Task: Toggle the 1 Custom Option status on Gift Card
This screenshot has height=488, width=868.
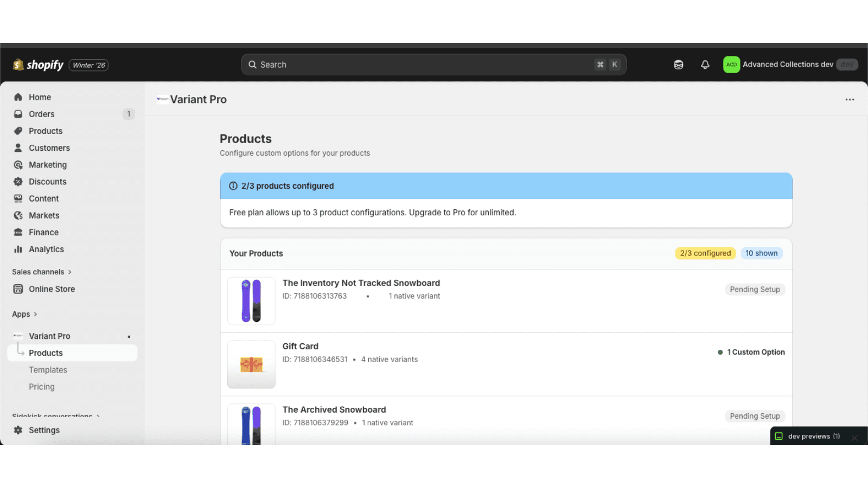Action: [x=751, y=352]
